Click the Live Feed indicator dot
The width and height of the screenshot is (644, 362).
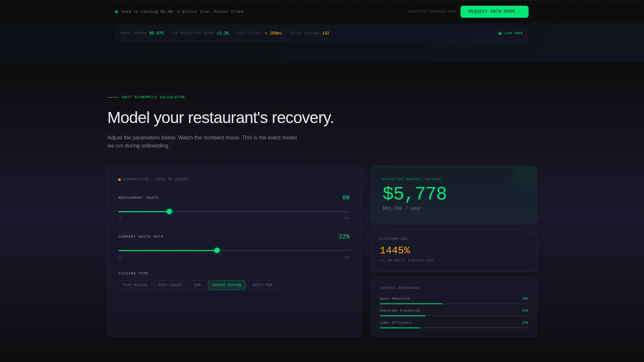tap(500, 34)
